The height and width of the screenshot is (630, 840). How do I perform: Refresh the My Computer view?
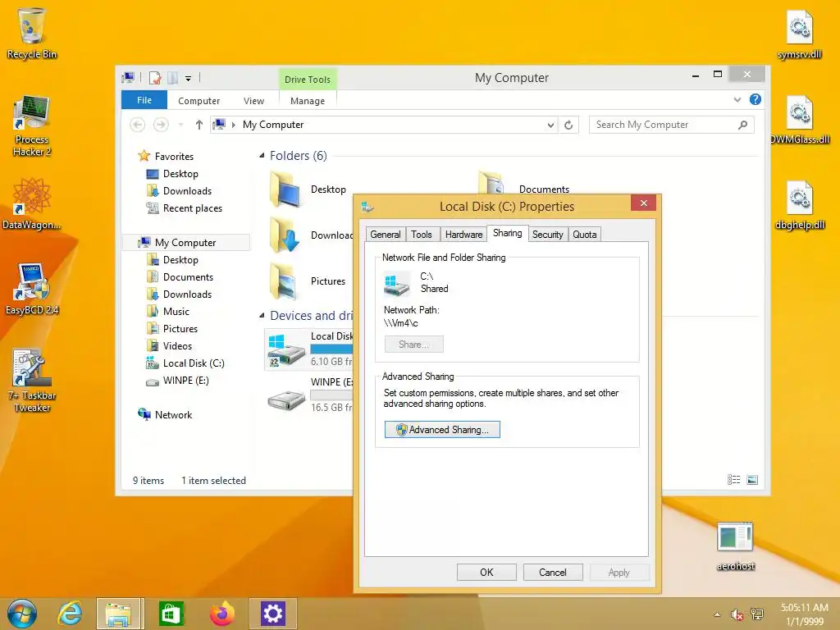pyautogui.click(x=568, y=126)
